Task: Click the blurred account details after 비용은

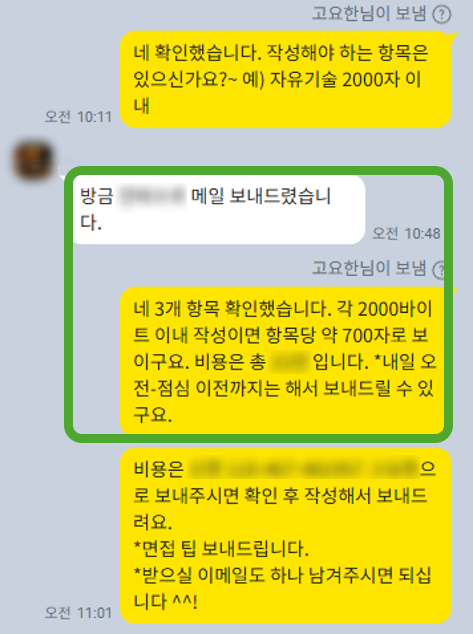Action: point(304,468)
